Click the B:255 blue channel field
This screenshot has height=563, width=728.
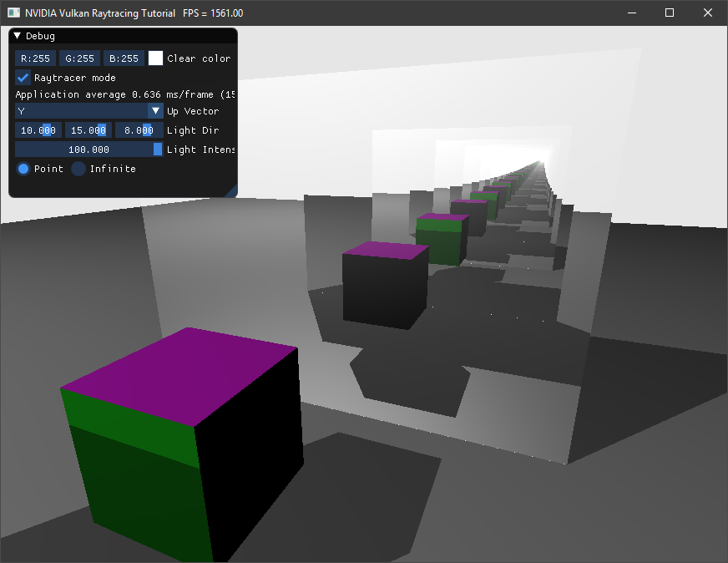tap(124, 58)
